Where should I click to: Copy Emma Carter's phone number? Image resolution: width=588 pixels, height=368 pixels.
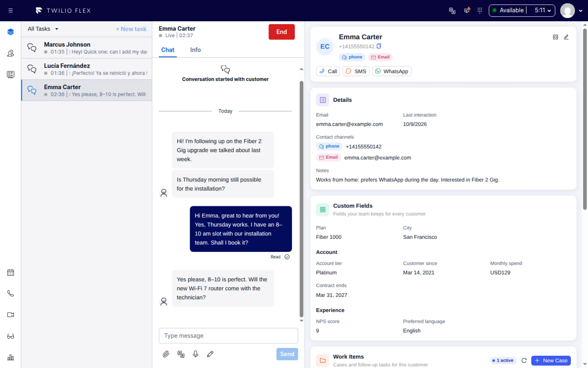[x=379, y=46]
